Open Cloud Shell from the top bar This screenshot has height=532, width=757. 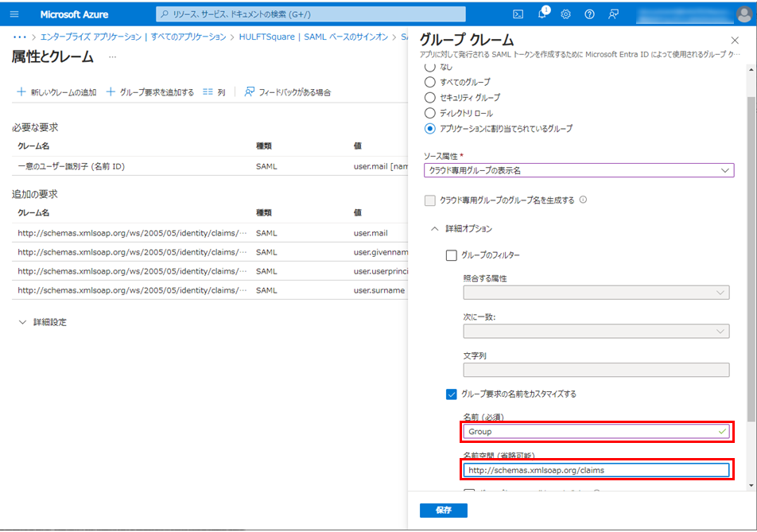point(518,14)
